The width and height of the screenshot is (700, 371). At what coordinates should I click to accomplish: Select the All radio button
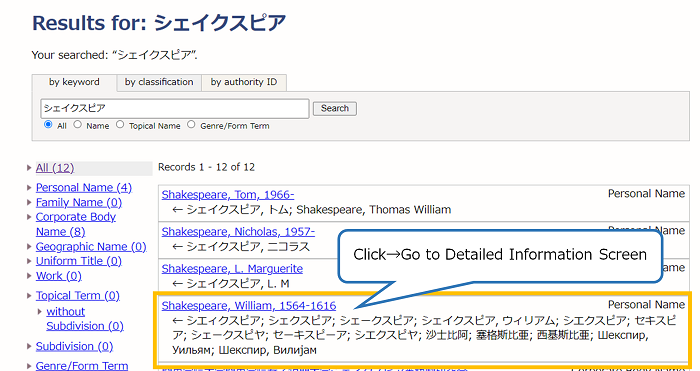coord(48,125)
